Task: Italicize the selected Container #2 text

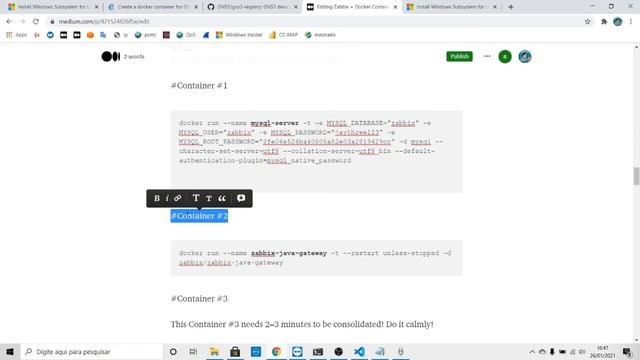Action: (167, 198)
